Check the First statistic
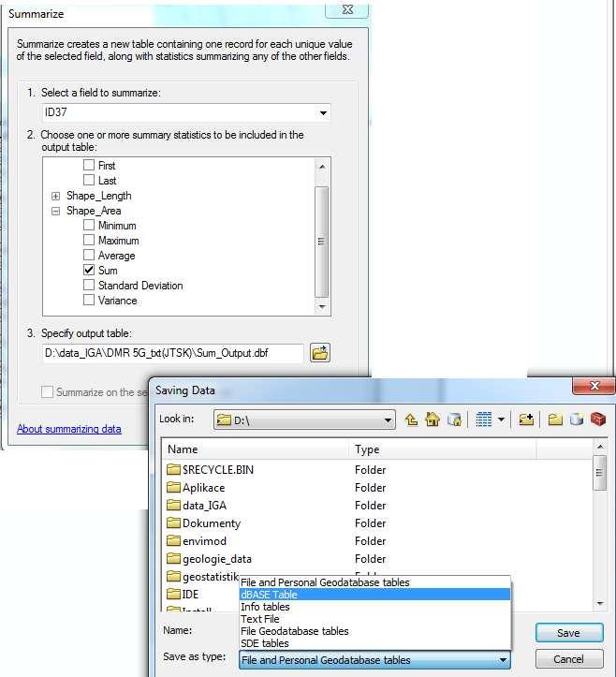Screen dimensions: 616x677 pos(89,165)
